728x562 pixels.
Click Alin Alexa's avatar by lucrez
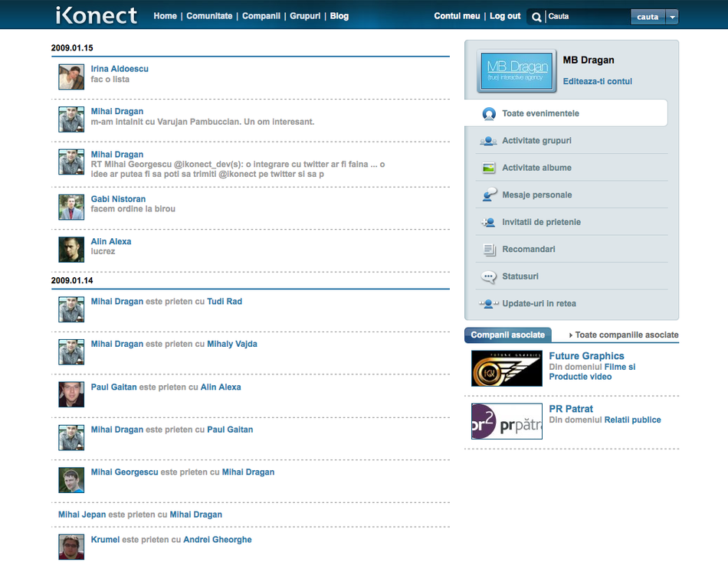71,250
